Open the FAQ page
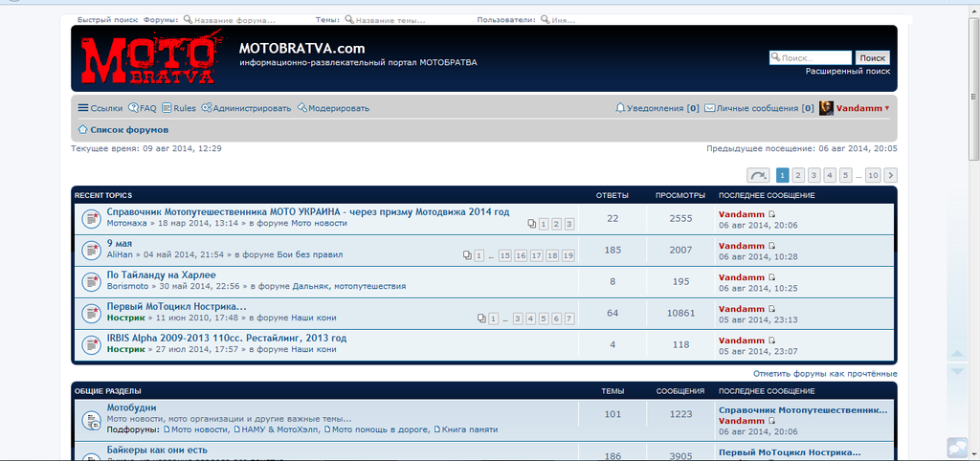The height and width of the screenshot is (461, 980). (x=142, y=108)
